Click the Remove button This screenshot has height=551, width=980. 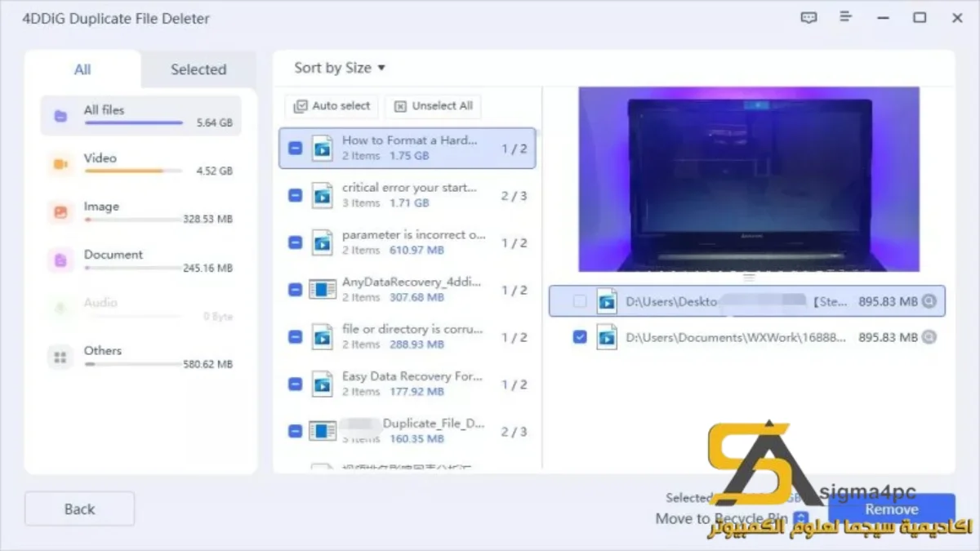[x=892, y=509]
